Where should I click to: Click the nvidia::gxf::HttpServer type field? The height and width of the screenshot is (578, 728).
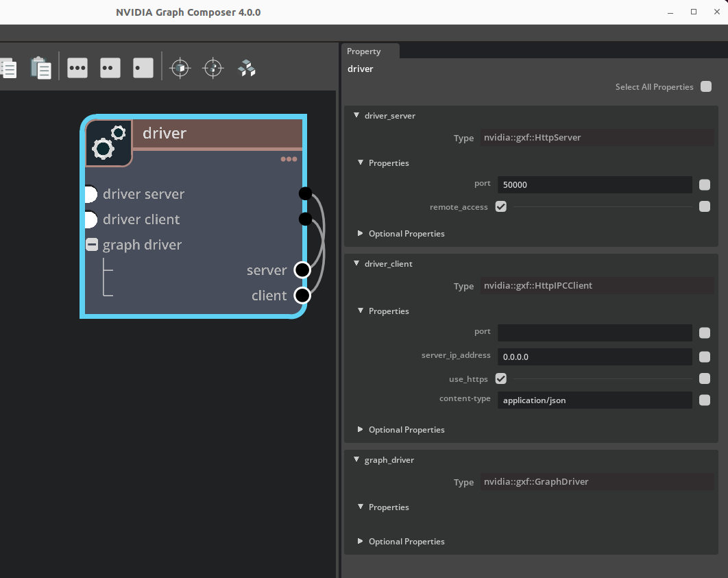click(x=597, y=137)
